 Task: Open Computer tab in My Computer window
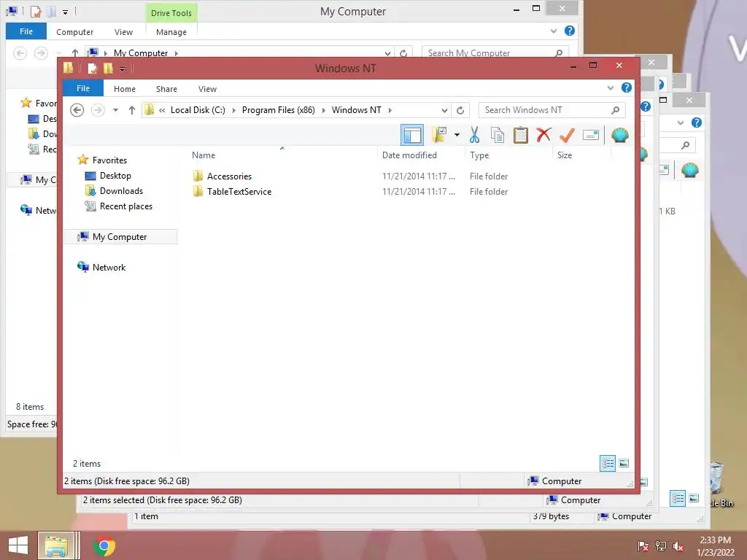pyautogui.click(x=75, y=32)
